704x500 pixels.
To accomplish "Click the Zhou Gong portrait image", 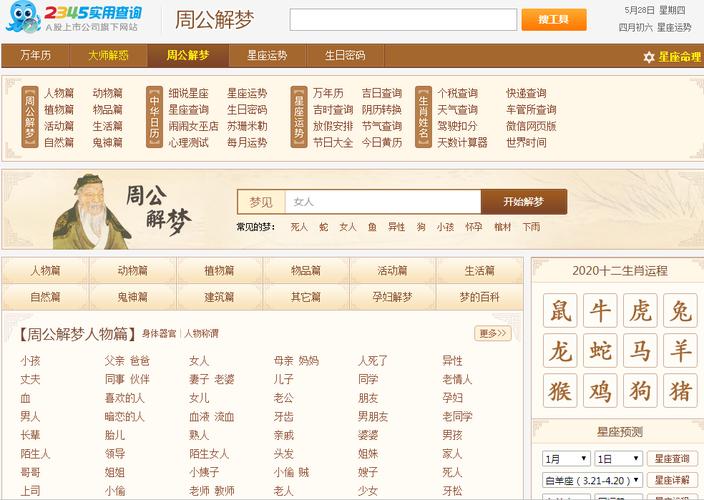I will tap(92, 212).
